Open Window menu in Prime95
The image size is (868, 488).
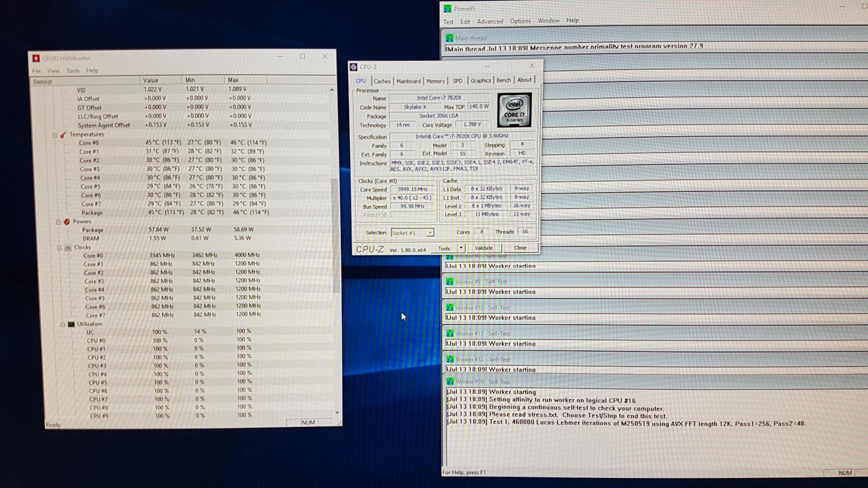[548, 21]
